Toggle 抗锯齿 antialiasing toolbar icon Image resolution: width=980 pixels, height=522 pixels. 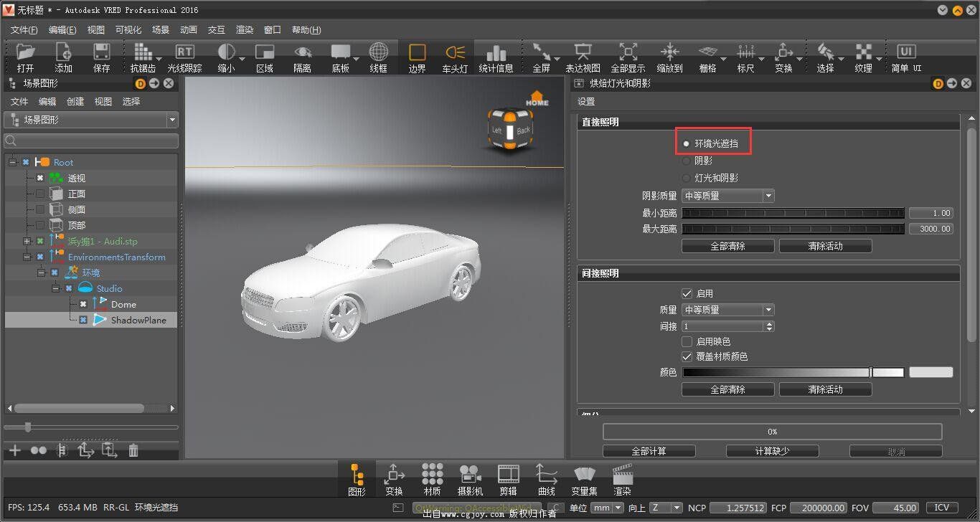point(143,52)
